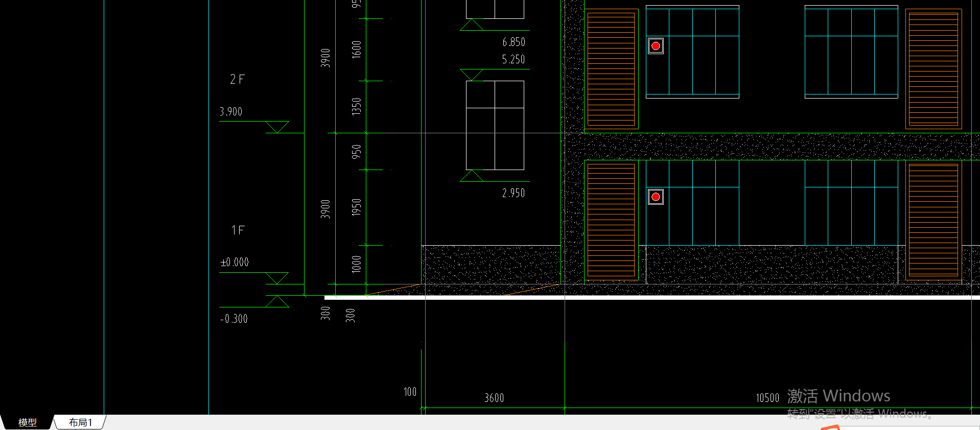Select the 2.950 elevation value
Viewport: 980px width, 430px height.
(513, 193)
